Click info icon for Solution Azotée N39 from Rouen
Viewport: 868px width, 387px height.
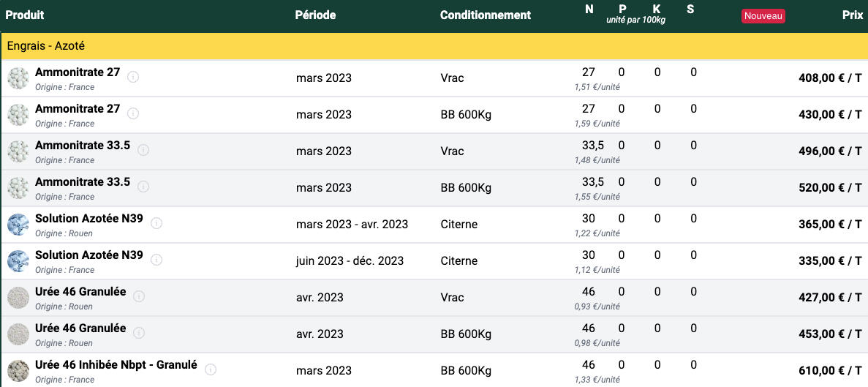coord(156,222)
